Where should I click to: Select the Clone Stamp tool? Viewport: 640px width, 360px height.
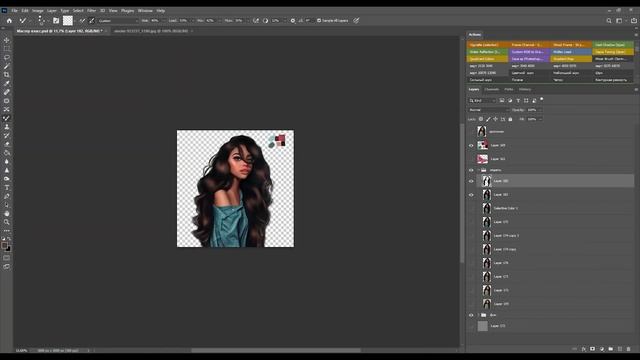(7, 127)
